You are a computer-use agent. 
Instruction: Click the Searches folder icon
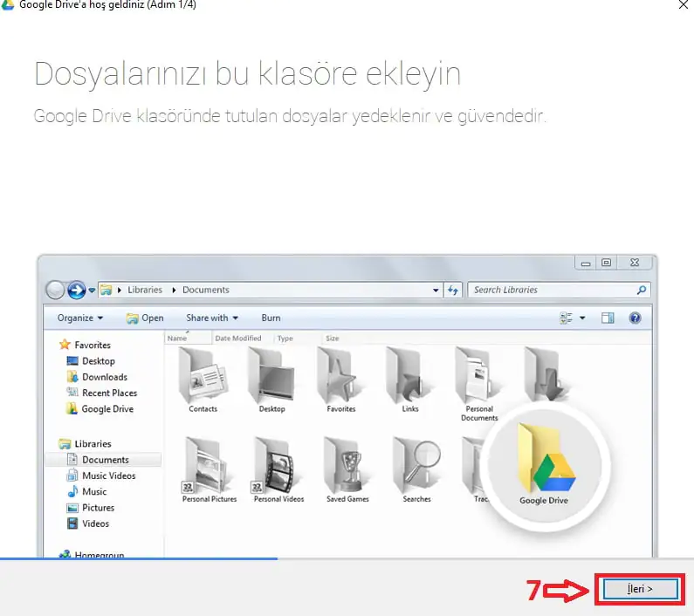[x=417, y=466]
